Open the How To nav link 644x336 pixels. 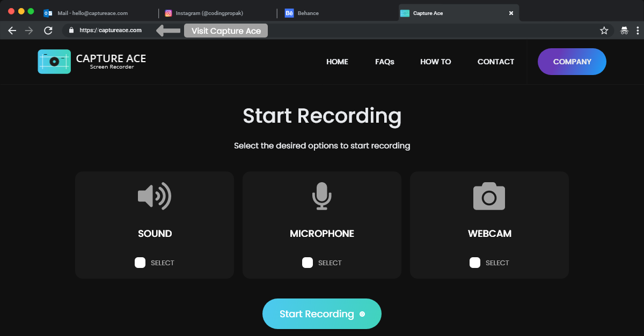[x=435, y=62]
